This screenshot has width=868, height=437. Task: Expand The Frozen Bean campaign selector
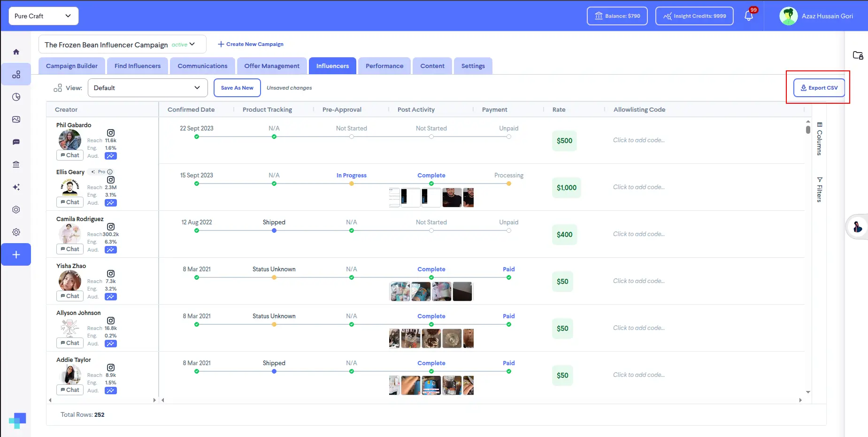tap(122, 45)
